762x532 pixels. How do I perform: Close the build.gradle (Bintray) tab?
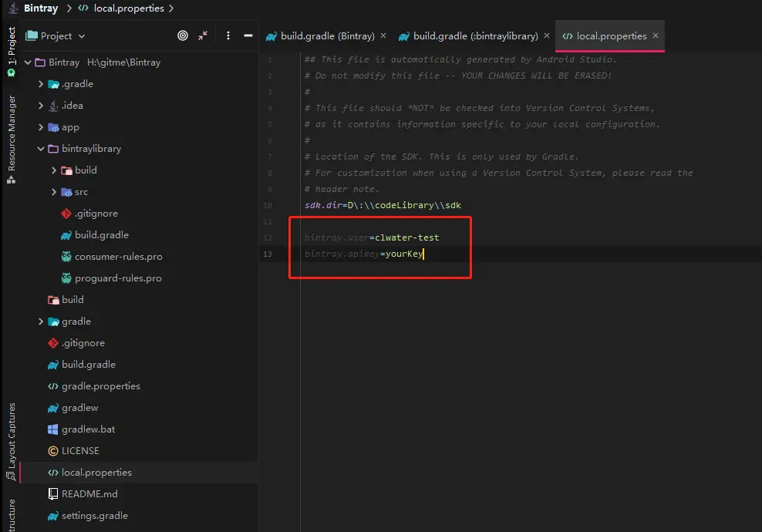pos(383,35)
